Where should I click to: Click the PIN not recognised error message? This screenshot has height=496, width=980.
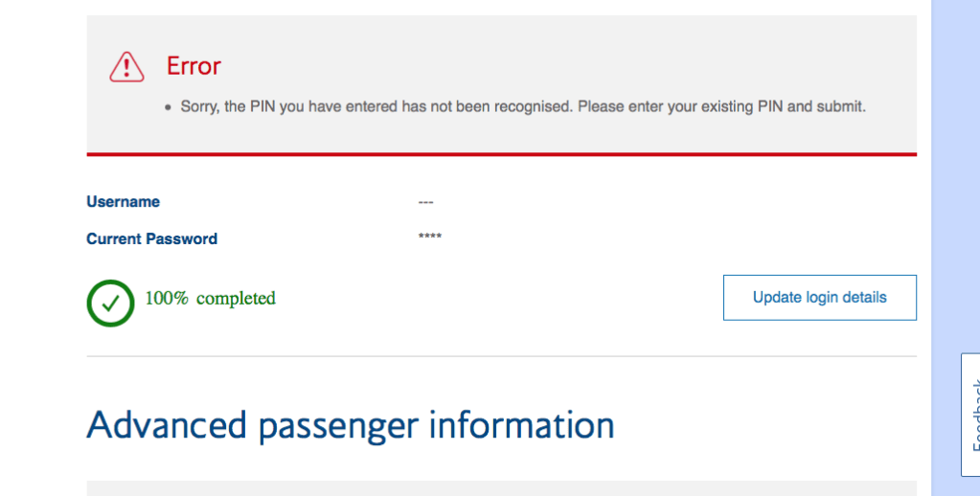click(522, 106)
